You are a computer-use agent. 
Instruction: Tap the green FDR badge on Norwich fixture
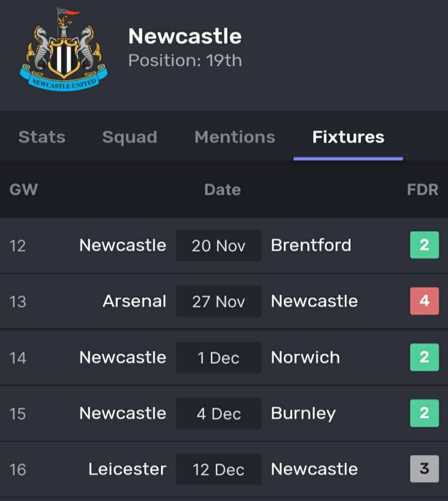tap(424, 357)
